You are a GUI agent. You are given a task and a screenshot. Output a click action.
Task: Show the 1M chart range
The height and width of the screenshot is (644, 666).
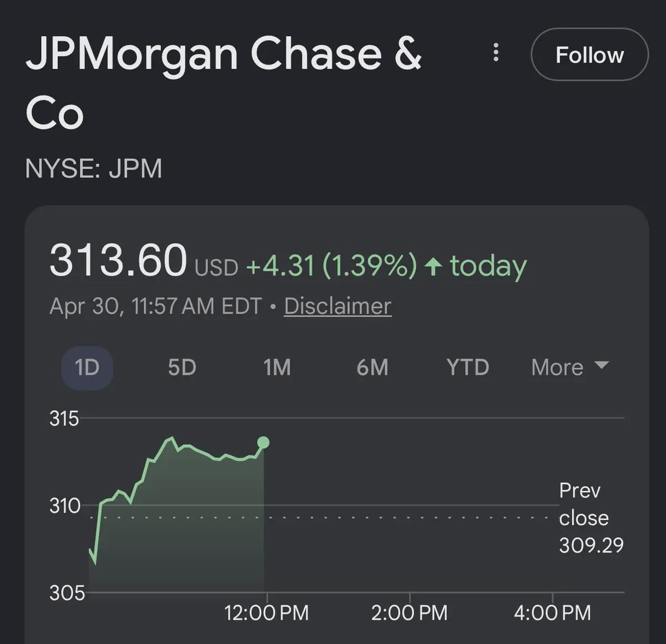277,368
